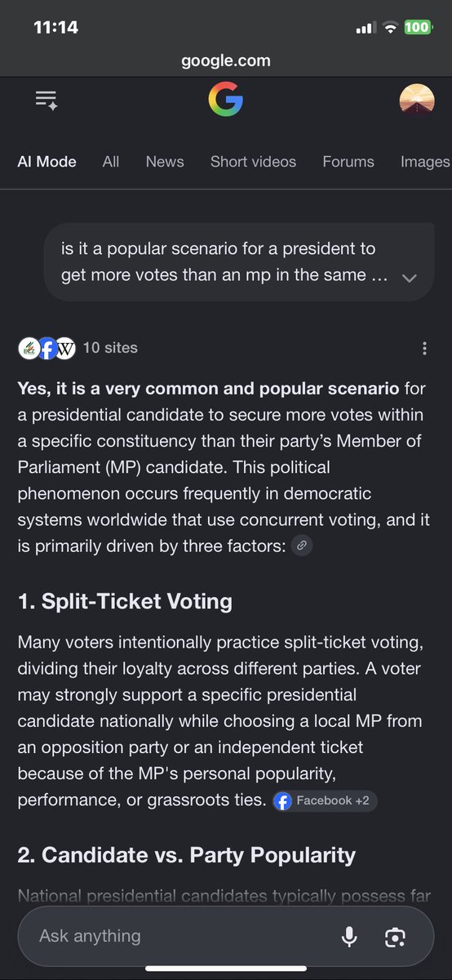Select the Images tab
The width and height of the screenshot is (452, 980).
point(425,162)
